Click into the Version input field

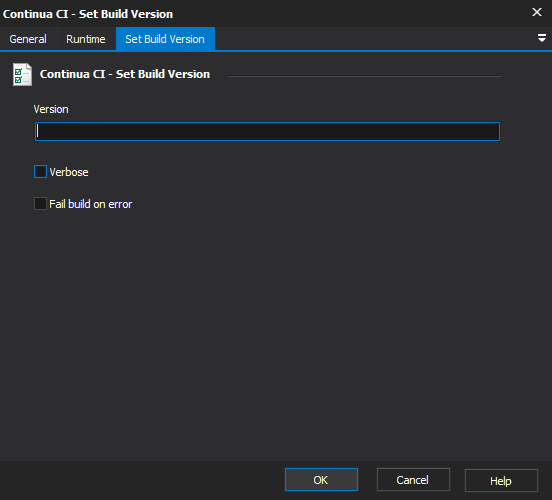[267, 132]
